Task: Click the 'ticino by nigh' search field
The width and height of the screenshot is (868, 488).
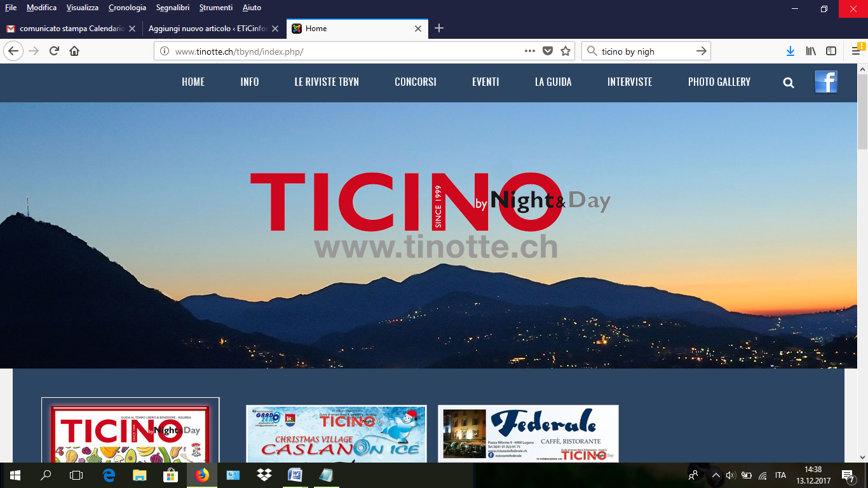Action: [x=645, y=51]
